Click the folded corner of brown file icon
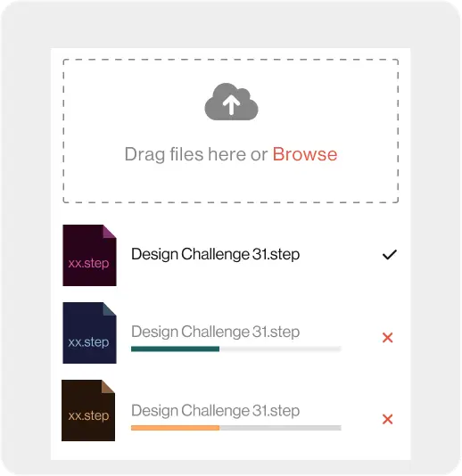This screenshot has width=462, height=476. coord(107,387)
